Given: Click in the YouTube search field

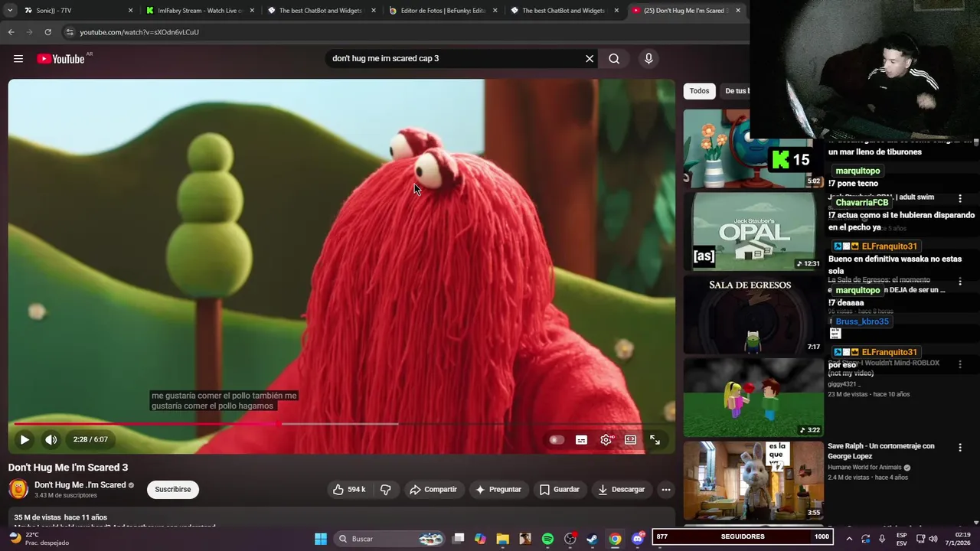Looking at the screenshot, I should point(456,59).
